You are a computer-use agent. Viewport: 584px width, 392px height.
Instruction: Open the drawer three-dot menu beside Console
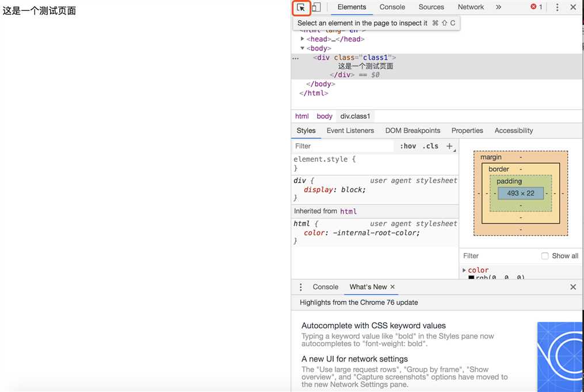pyautogui.click(x=300, y=287)
